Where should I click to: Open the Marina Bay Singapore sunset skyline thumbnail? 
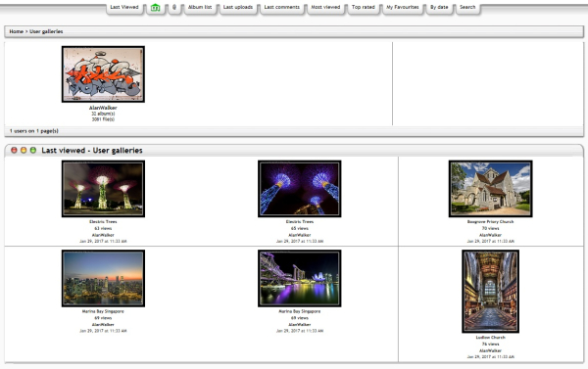pos(103,278)
